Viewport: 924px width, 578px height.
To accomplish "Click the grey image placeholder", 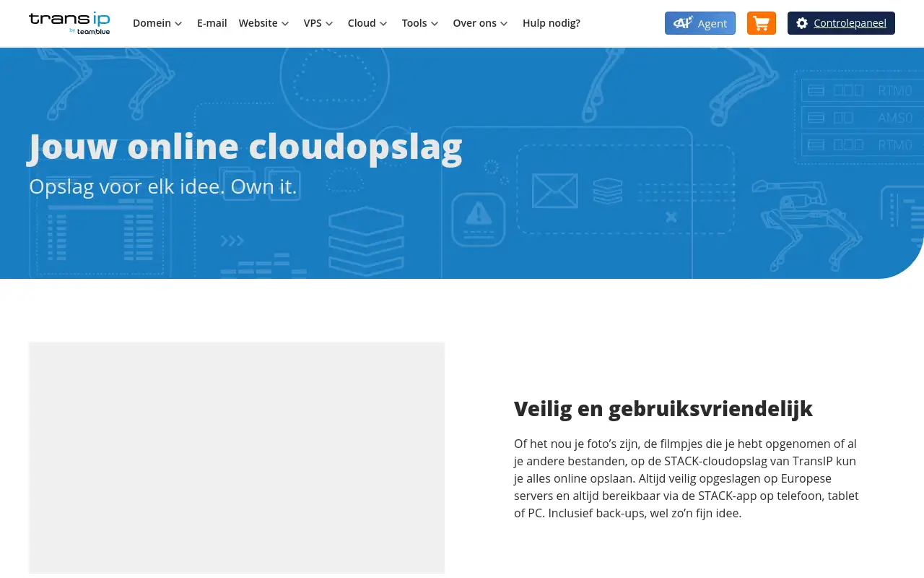I will (x=237, y=458).
